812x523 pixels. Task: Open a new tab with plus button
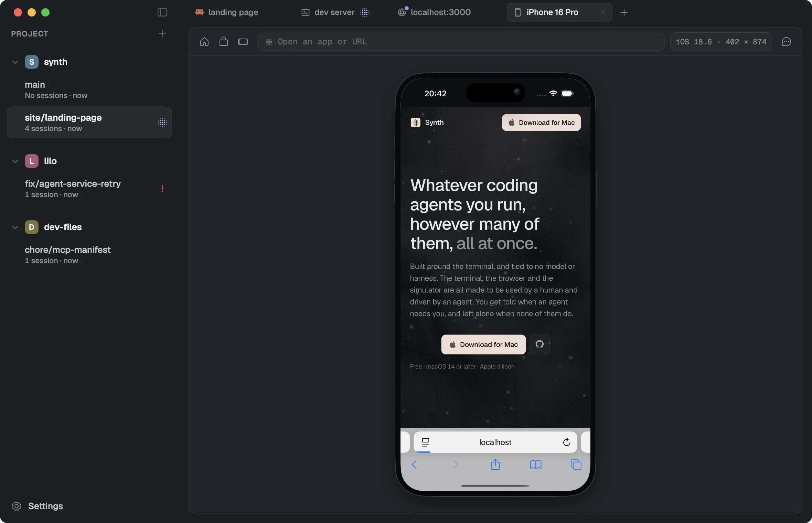click(x=624, y=12)
